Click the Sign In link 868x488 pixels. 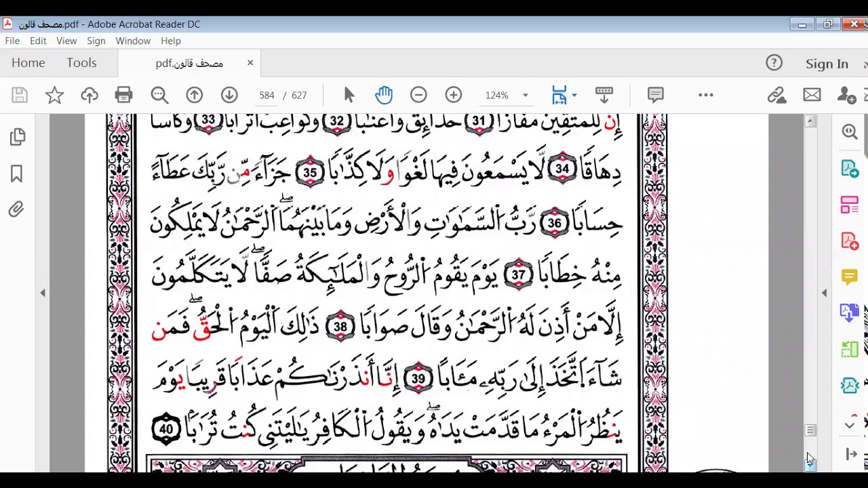827,64
